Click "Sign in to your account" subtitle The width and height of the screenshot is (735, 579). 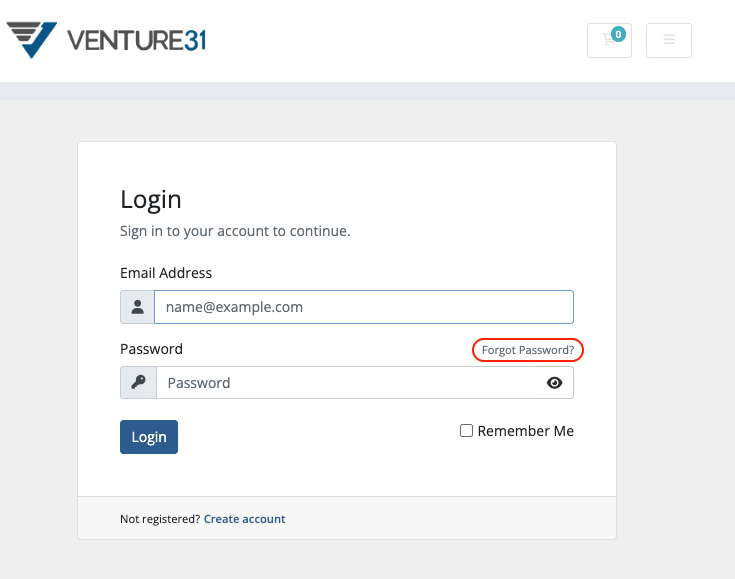click(x=235, y=231)
